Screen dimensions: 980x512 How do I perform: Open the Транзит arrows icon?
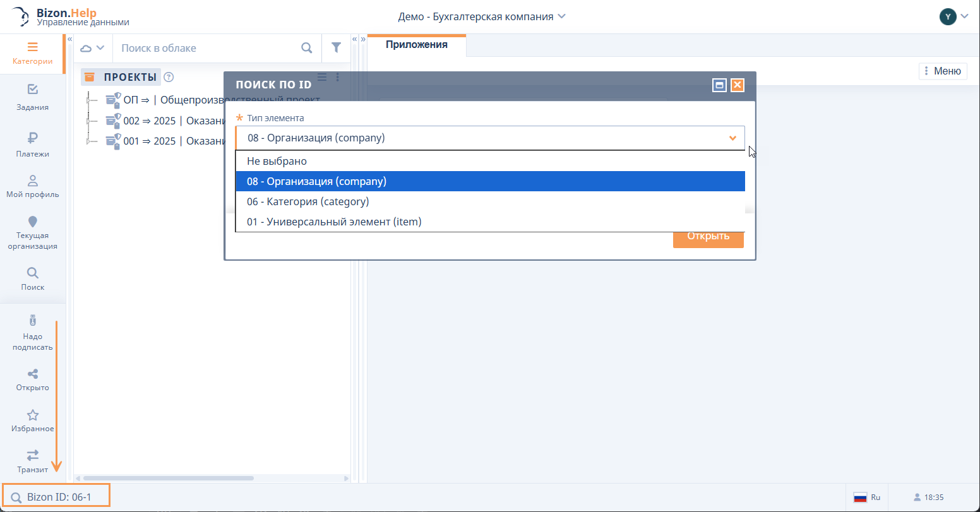click(x=33, y=460)
